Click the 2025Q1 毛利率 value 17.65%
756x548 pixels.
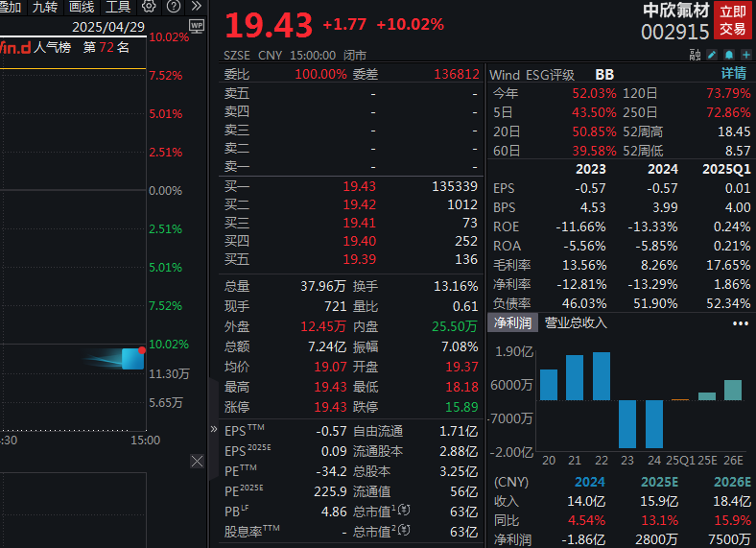pyautogui.click(x=728, y=265)
